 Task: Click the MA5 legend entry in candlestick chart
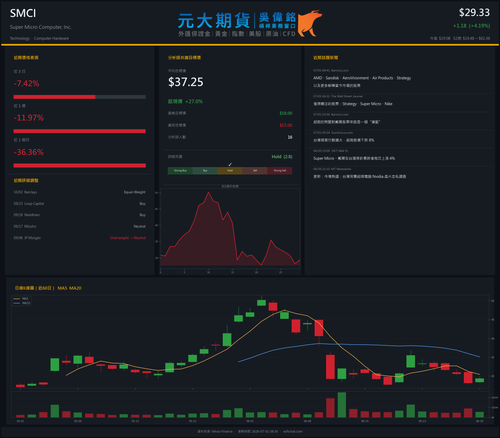coord(21,299)
